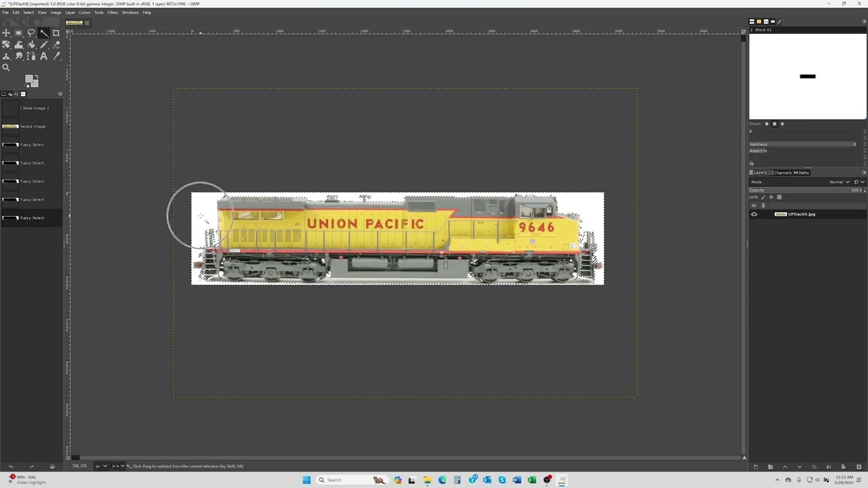Image resolution: width=868 pixels, height=488 pixels.
Task: Select the Warp Transform tool
Action: [x=18, y=45]
